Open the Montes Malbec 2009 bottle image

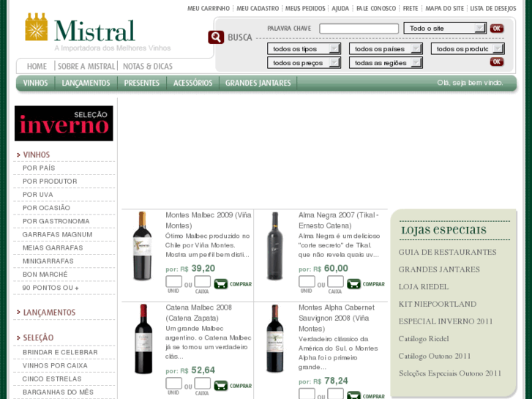pyautogui.click(x=143, y=246)
